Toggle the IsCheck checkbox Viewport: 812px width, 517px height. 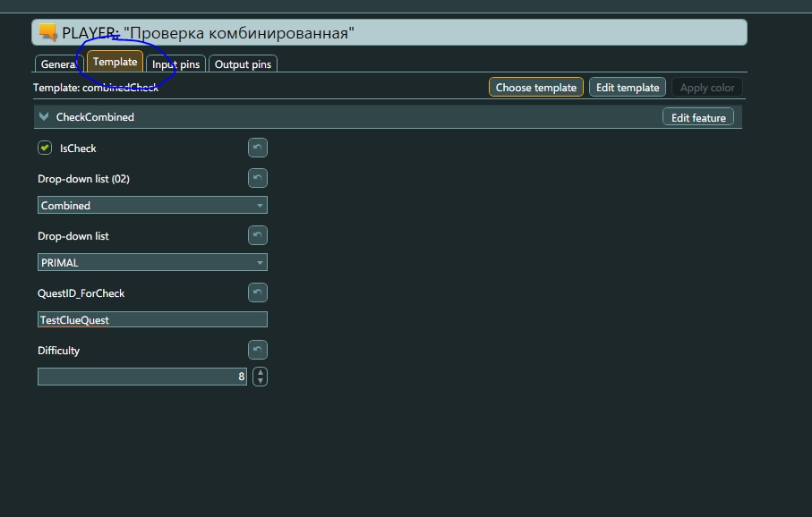(x=45, y=148)
